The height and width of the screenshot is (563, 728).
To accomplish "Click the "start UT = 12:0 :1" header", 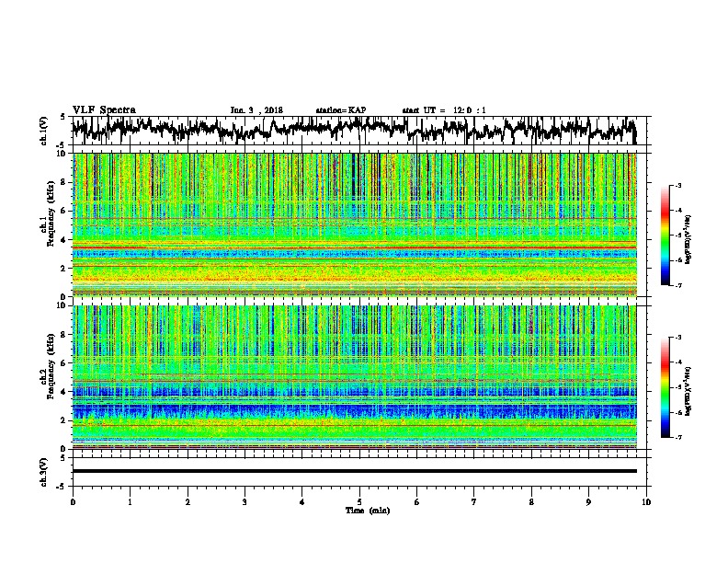I will click(x=444, y=110).
